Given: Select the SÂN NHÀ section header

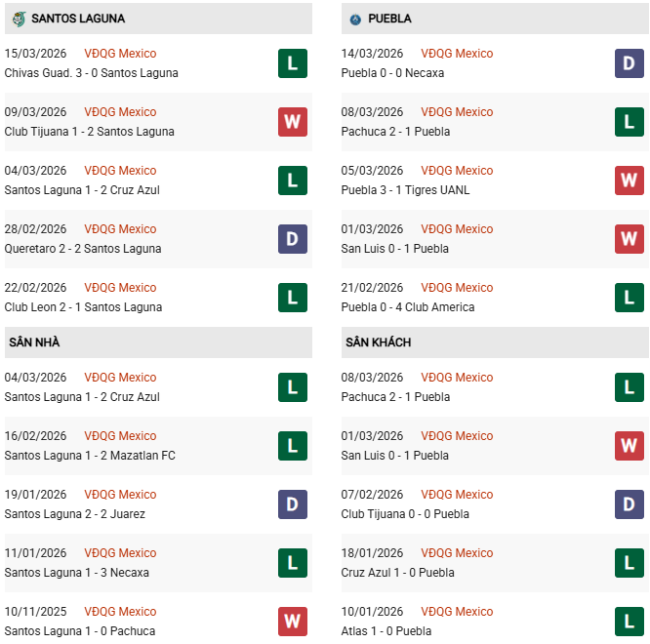Looking at the screenshot, I should 34,342.
